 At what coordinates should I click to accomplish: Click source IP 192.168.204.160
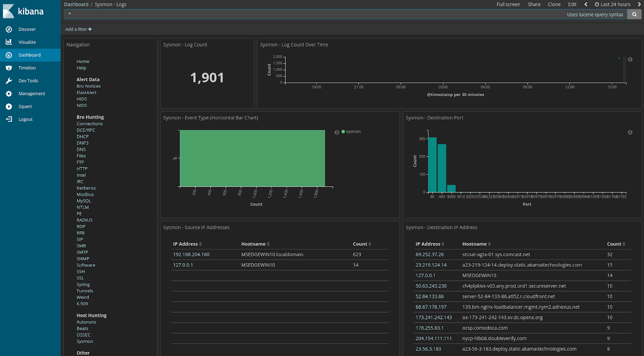(x=191, y=255)
